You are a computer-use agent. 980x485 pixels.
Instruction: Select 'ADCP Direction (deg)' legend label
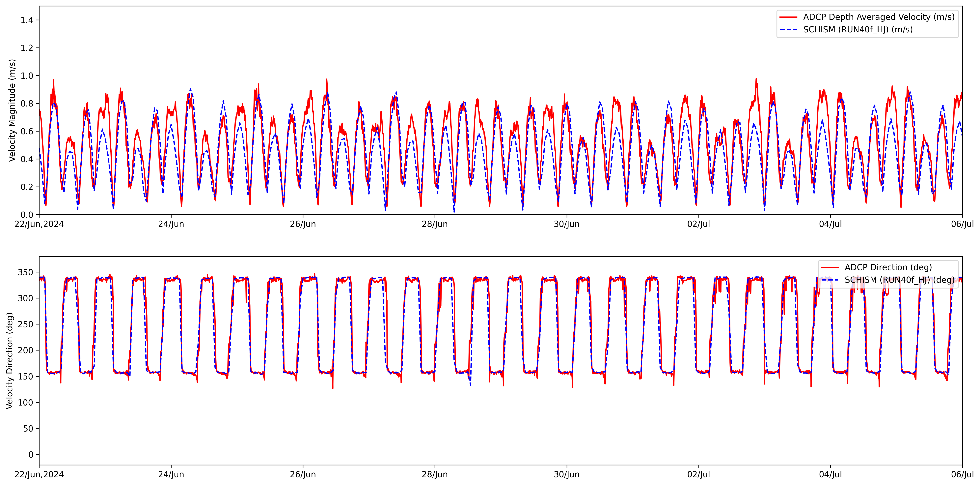[x=888, y=268]
